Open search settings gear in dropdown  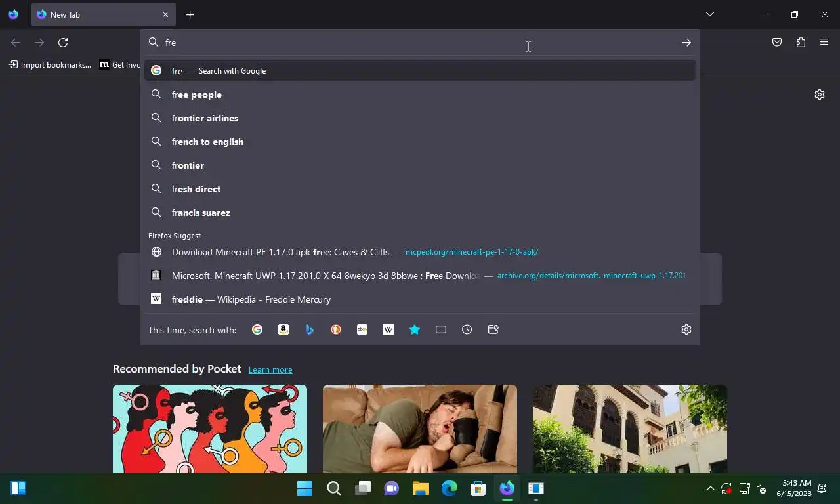click(686, 329)
